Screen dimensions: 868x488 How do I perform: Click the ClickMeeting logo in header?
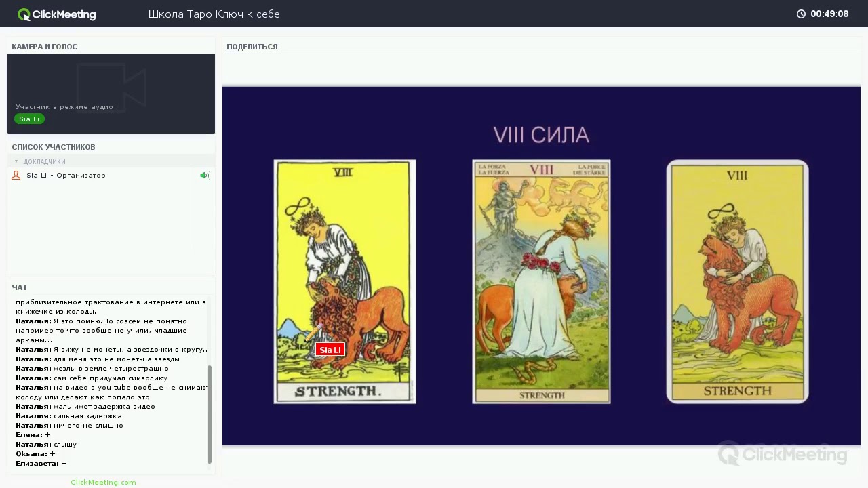tap(57, 14)
